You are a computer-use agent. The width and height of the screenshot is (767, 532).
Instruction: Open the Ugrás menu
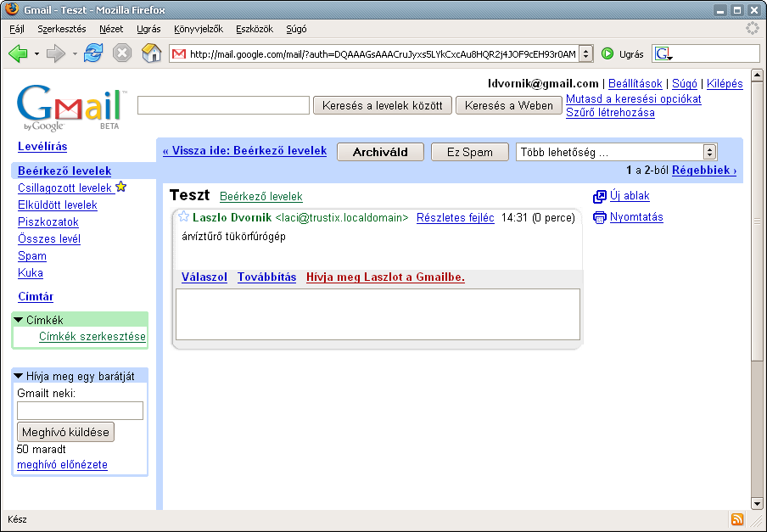(x=148, y=29)
